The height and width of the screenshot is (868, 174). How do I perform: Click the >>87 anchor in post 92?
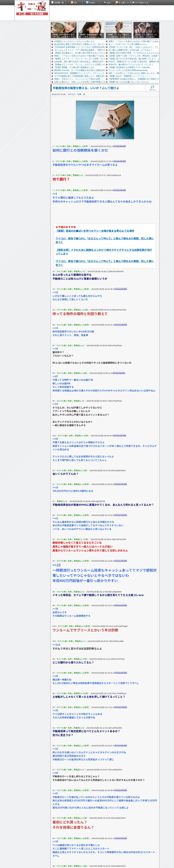(x=55, y=376)
